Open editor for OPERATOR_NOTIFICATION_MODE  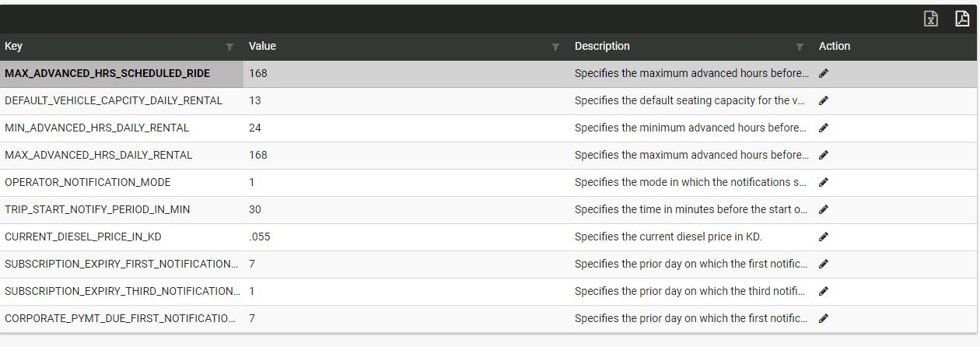[x=824, y=183]
